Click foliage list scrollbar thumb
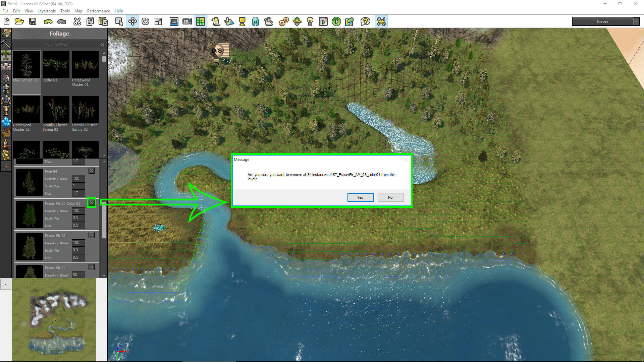The height and width of the screenshot is (362, 644). pyautogui.click(x=104, y=220)
